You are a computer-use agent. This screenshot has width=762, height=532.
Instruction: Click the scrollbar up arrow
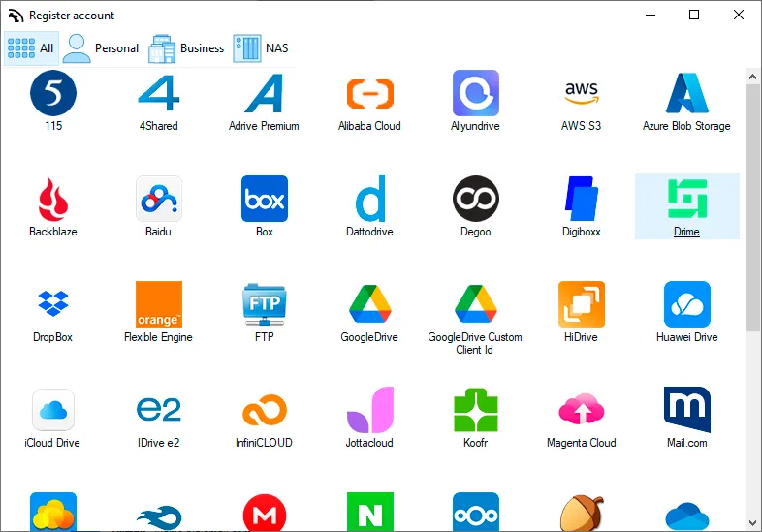(752, 77)
